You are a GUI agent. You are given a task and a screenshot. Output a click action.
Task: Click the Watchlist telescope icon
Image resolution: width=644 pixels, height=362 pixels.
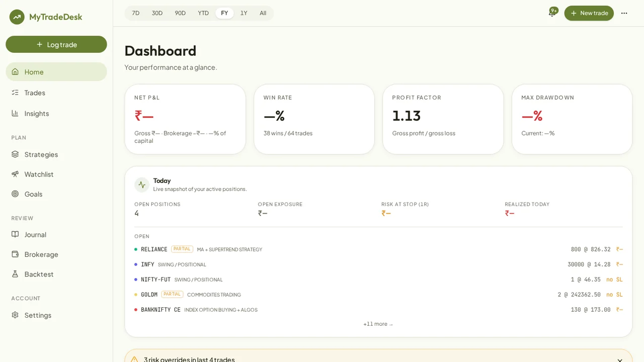tap(15, 174)
